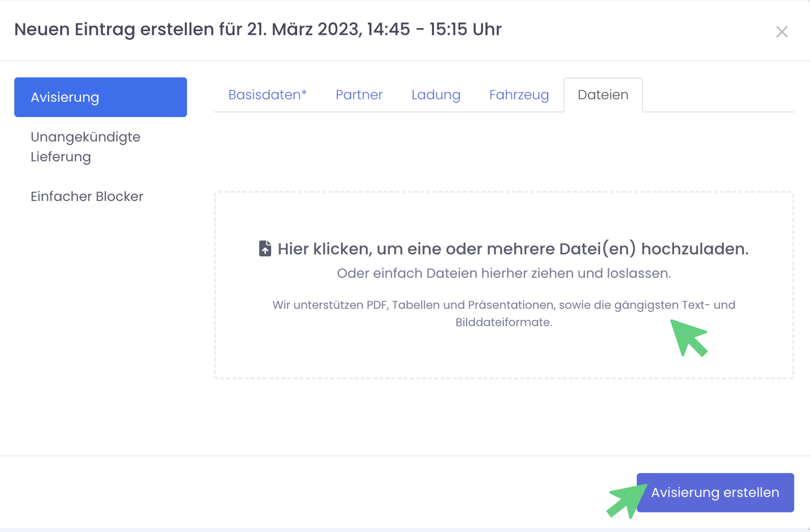Click the file upload icon
Screen dimensions: 810x532
point(265,248)
